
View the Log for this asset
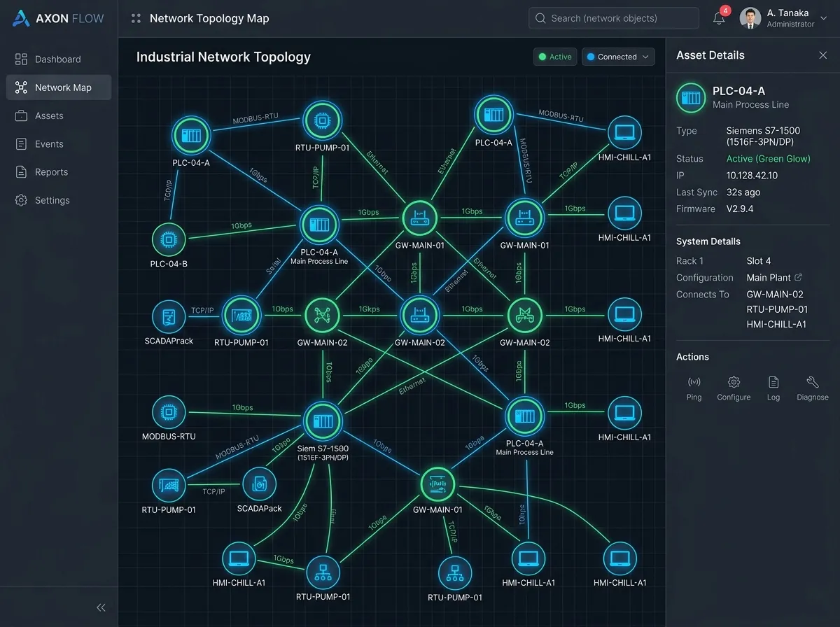point(773,388)
